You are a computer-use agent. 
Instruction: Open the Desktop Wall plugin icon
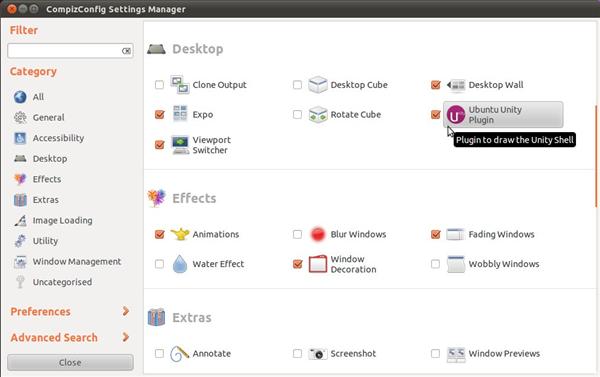pyautogui.click(x=456, y=85)
